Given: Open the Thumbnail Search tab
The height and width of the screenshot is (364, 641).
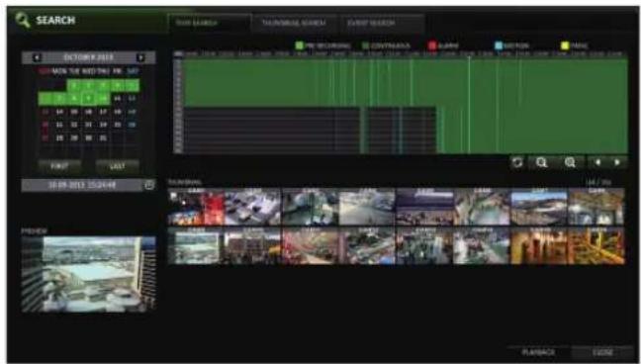Looking at the screenshot, I should click(294, 23).
